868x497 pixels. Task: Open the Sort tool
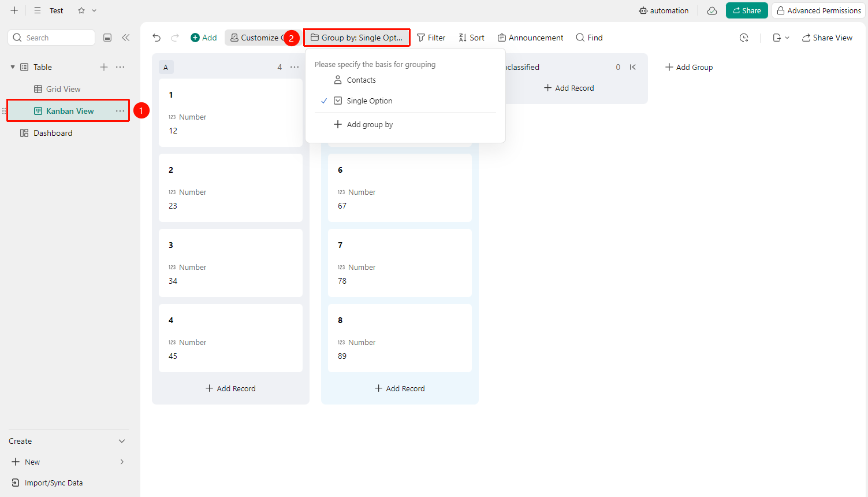click(x=471, y=38)
